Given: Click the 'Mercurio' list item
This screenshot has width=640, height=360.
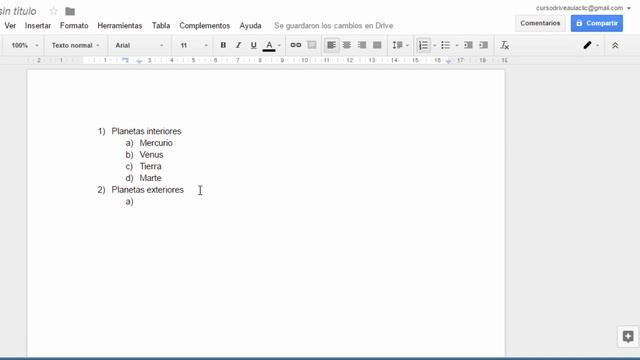Looking at the screenshot, I should click(x=156, y=143).
